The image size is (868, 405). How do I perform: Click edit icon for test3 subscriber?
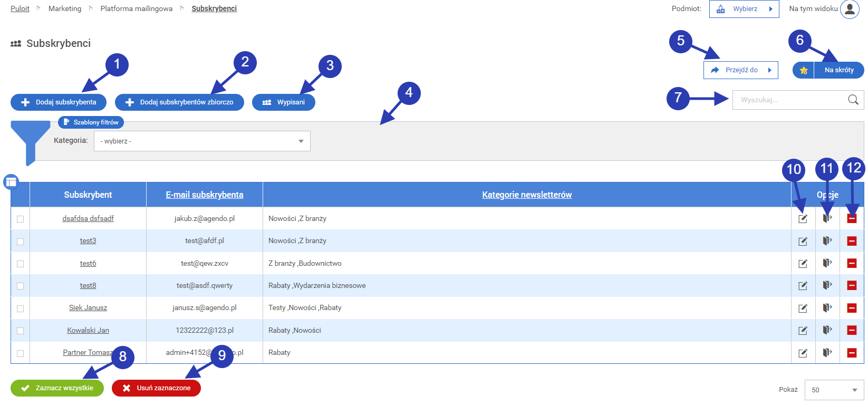pos(803,241)
